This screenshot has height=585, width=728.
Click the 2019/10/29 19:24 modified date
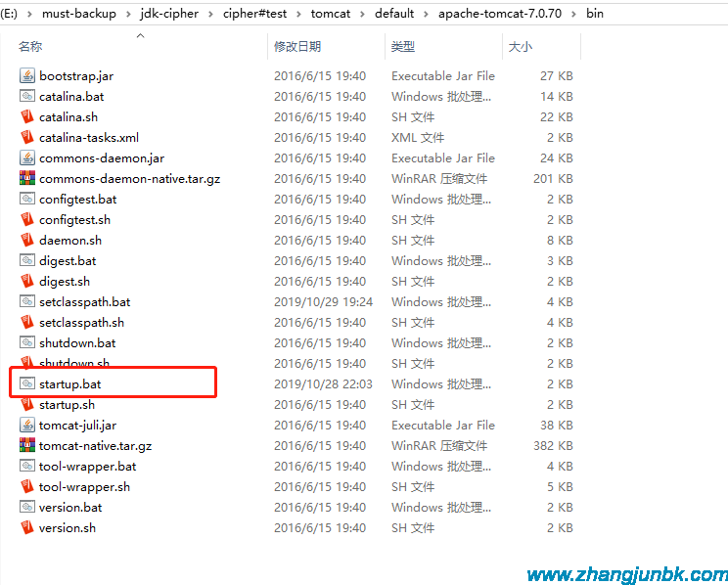[x=323, y=301]
